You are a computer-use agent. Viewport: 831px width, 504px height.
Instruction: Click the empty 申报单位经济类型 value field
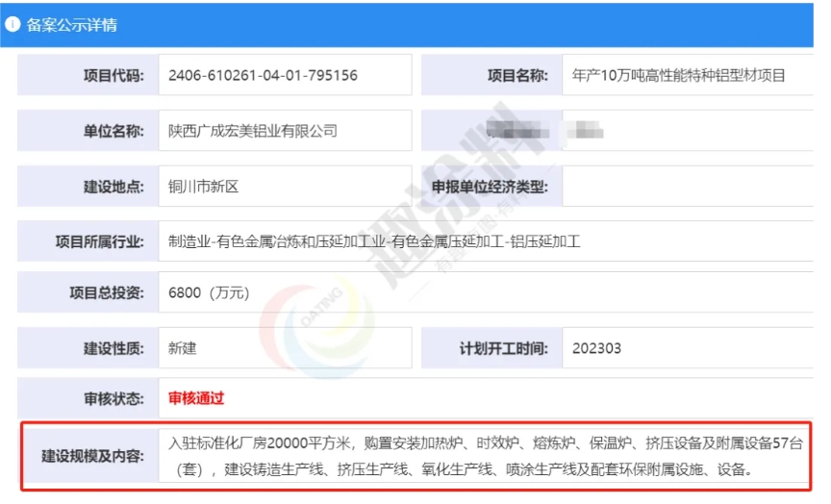coord(687,187)
